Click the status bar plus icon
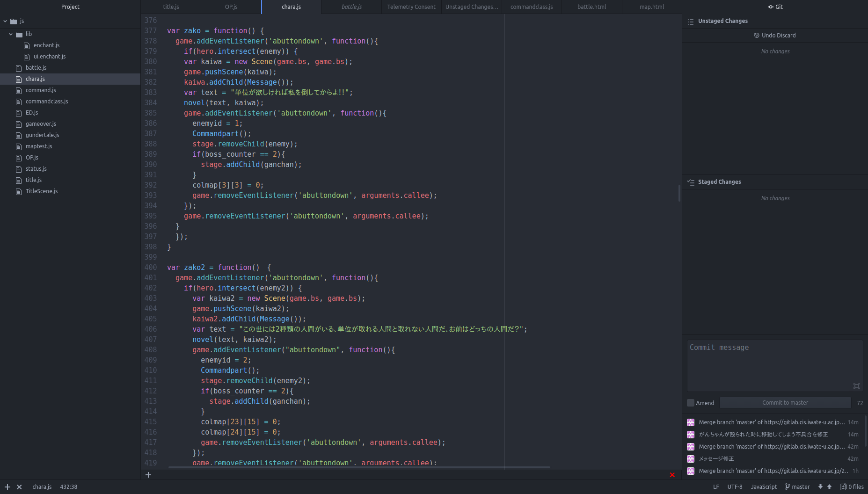The image size is (868, 494). (7, 487)
